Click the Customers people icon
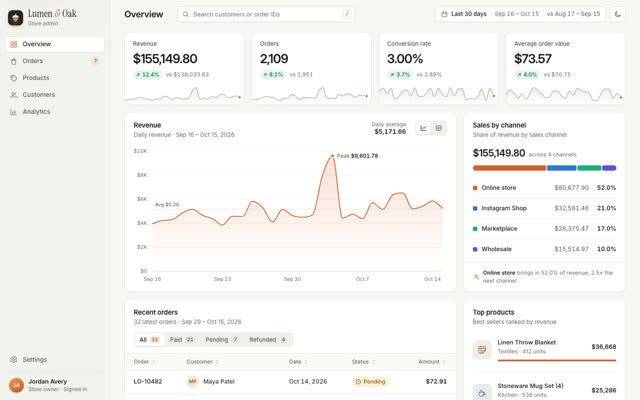This screenshot has width=640, height=400. pos(13,95)
